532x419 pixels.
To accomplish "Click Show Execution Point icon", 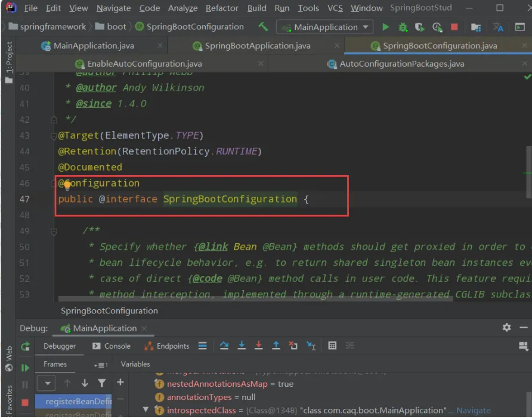I will click(203, 346).
